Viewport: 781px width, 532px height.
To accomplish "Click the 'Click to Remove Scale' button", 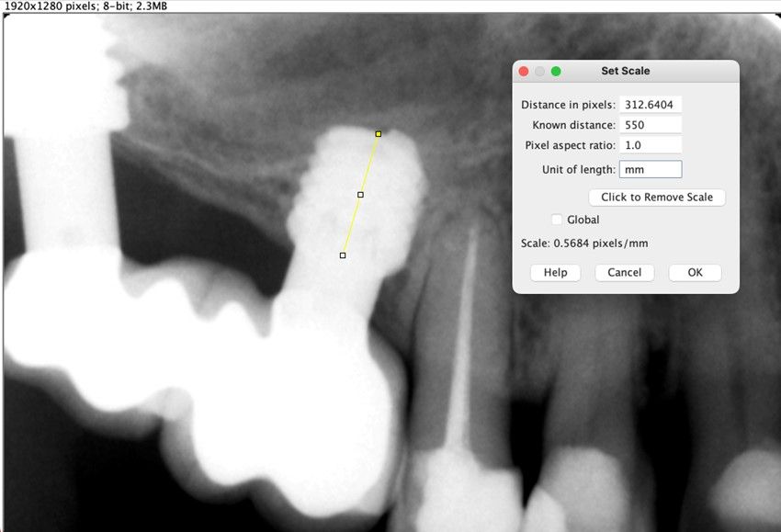I will click(656, 198).
